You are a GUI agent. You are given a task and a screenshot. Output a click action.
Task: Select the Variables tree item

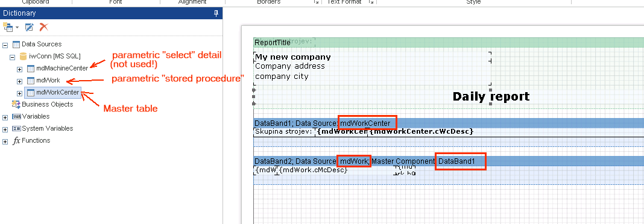point(36,116)
